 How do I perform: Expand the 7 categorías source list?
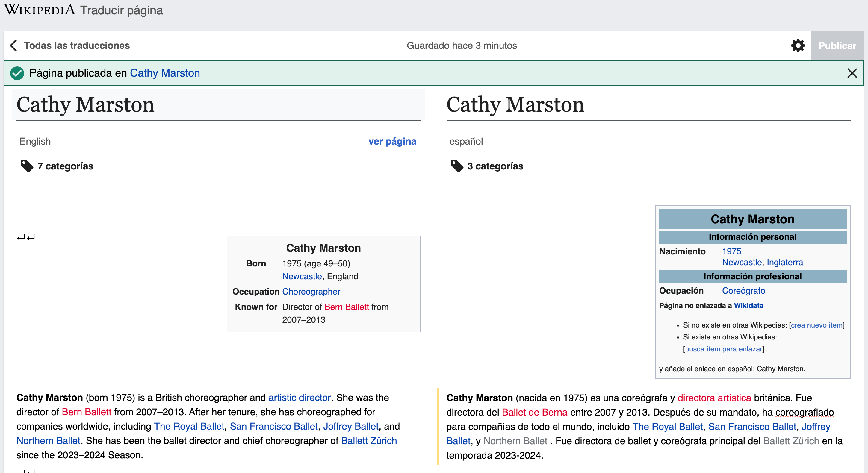click(65, 166)
